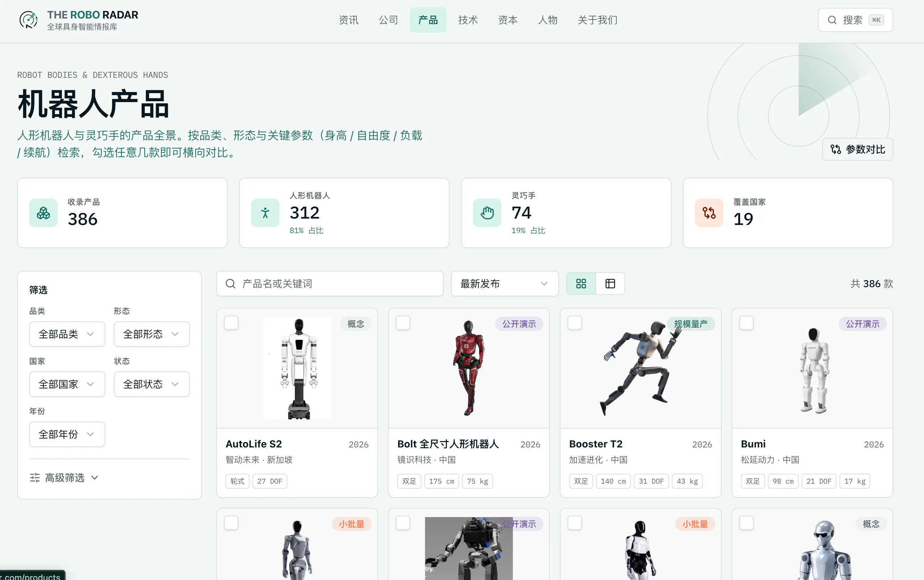Click the 共 386 款 count text
This screenshot has height=580, width=924.
[x=871, y=284]
